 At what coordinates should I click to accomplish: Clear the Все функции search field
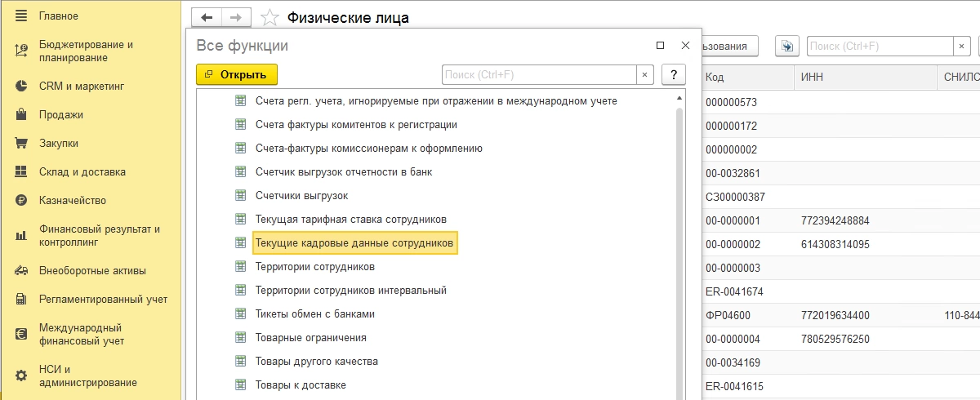click(x=644, y=74)
